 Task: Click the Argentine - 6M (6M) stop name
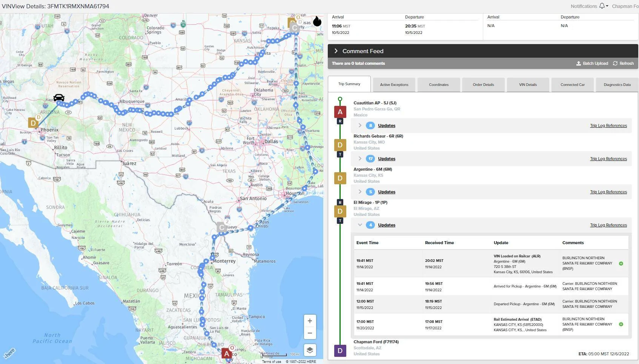click(x=373, y=169)
